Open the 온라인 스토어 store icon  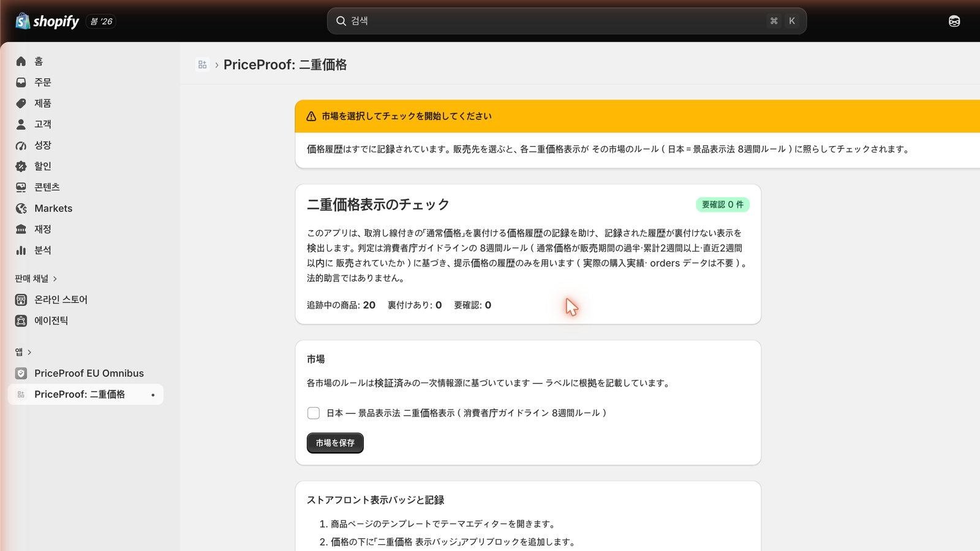click(x=21, y=299)
